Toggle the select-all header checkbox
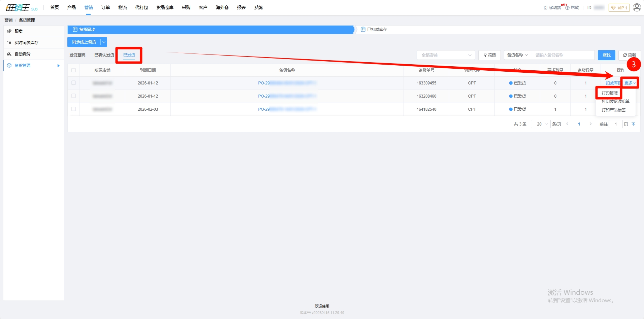Screen dimensions: 644x319 (73, 70)
